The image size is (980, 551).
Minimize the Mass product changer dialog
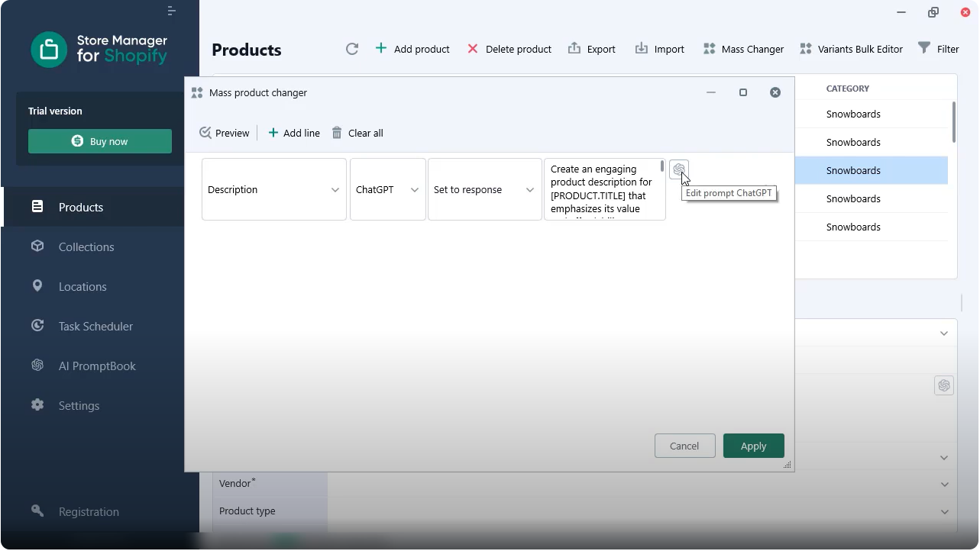[711, 92]
